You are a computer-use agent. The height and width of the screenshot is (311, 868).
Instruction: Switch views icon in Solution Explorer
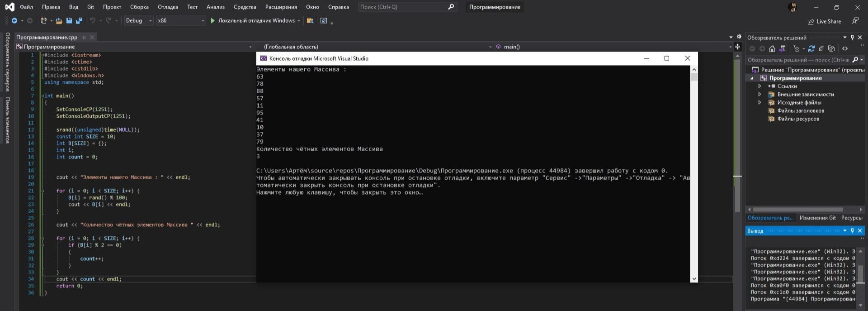click(x=783, y=49)
